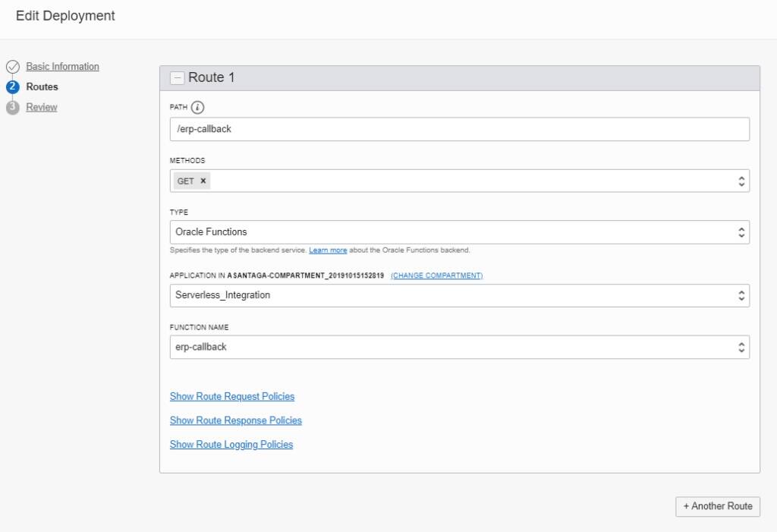777x532 pixels.
Task: Open the APPLICATION dropdown for Serverless_Integration
Action: [x=742, y=295]
